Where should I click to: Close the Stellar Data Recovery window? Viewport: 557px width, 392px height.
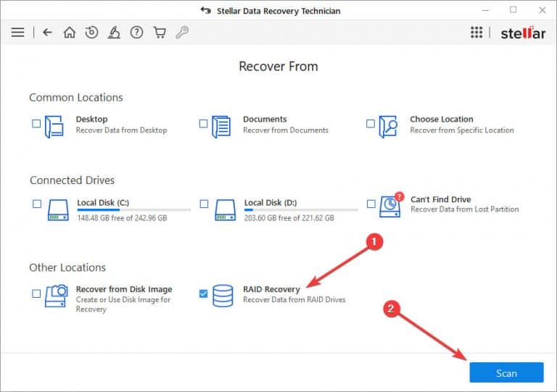click(542, 10)
